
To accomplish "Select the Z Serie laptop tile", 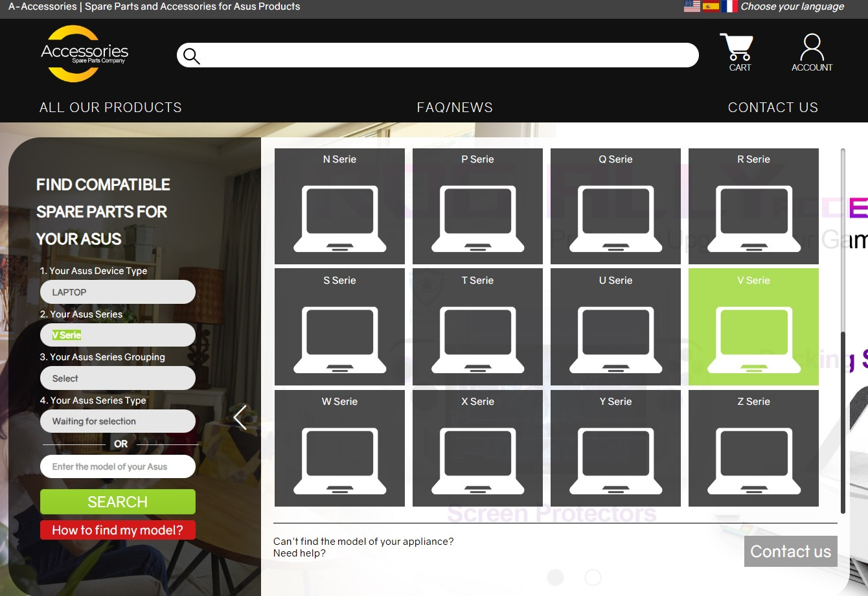I will point(753,448).
